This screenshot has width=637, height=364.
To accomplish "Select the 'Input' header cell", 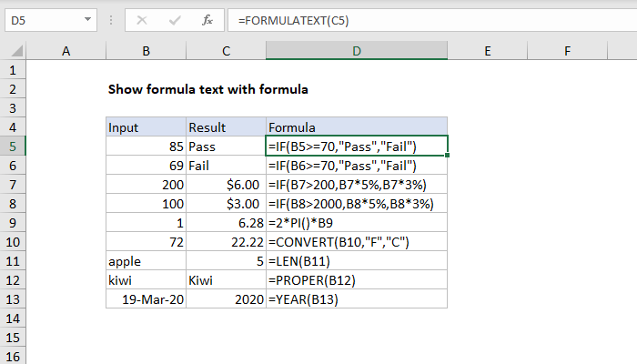I will 146,127.
